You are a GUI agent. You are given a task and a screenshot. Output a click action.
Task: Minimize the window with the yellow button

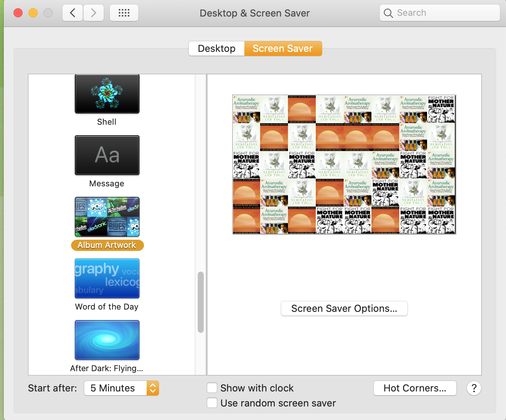click(33, 13)
